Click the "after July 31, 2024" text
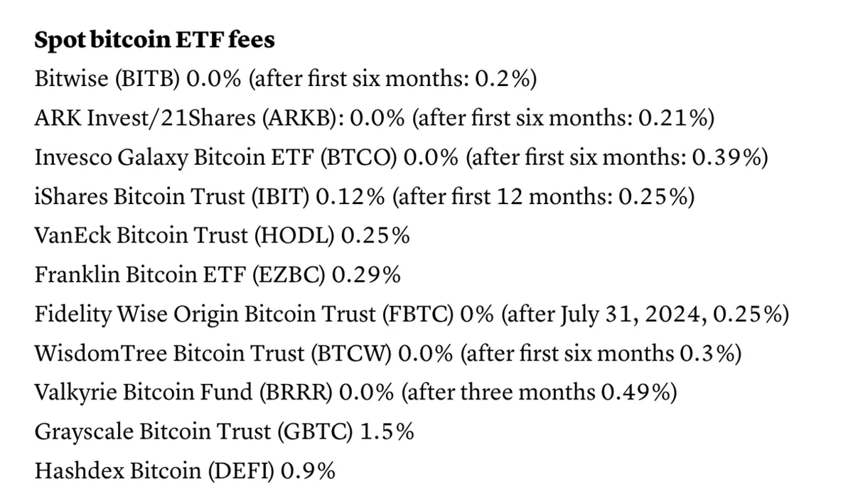Image resolution: width=853 pixels, height=504 pixels. [603, 313]
